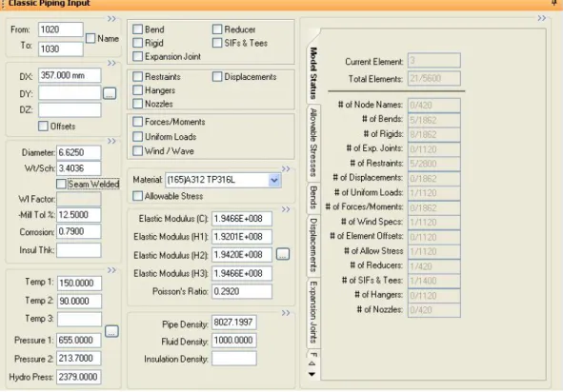The width and height of the screenshot is (563, 392).
Task: Enable the Bend checkbox
Action: [x=137, y=29]
